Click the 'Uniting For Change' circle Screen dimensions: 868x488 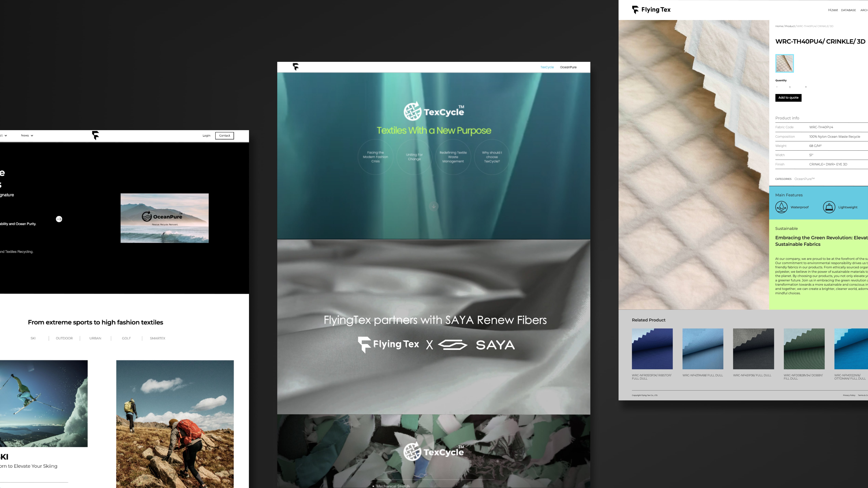(x=414, y=157)
